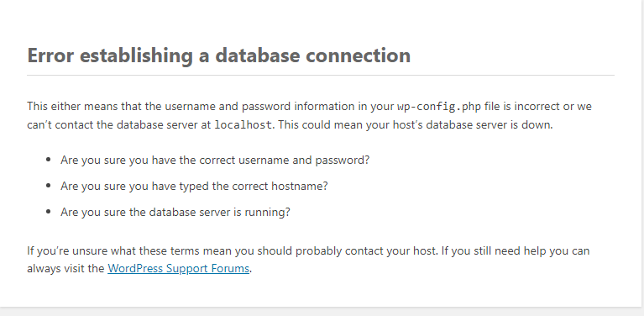Click the word 'Error' in the heading
644x316 pixels.
point(50,55)
